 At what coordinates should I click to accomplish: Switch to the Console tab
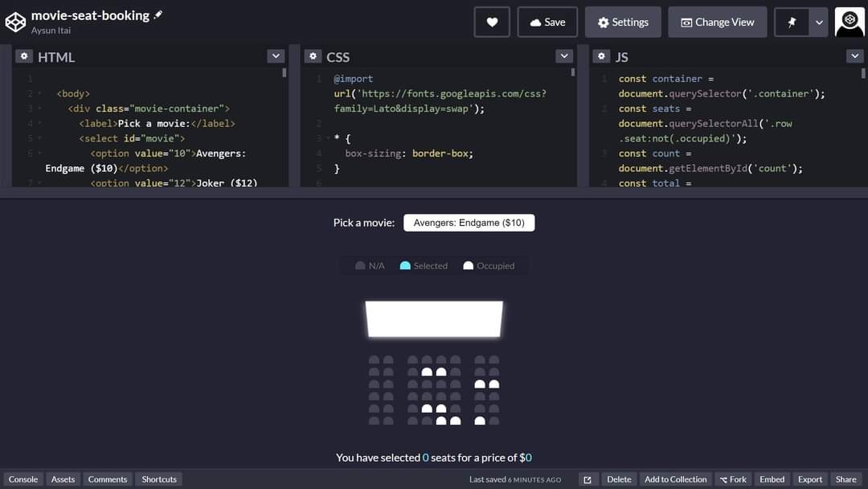(23, 479)
